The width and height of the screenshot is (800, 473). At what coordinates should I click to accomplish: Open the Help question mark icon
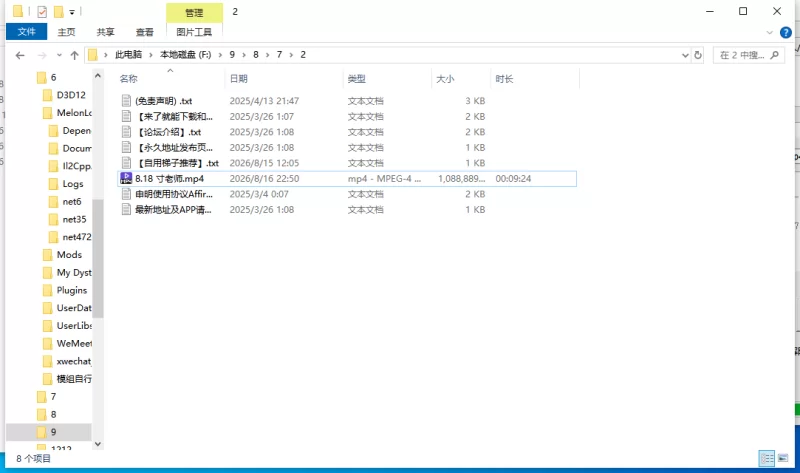(786, 33)
